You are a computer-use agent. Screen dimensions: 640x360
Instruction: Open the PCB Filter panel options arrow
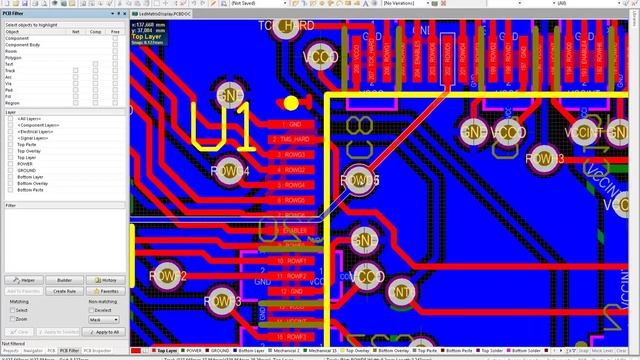[x=112, y=13]
